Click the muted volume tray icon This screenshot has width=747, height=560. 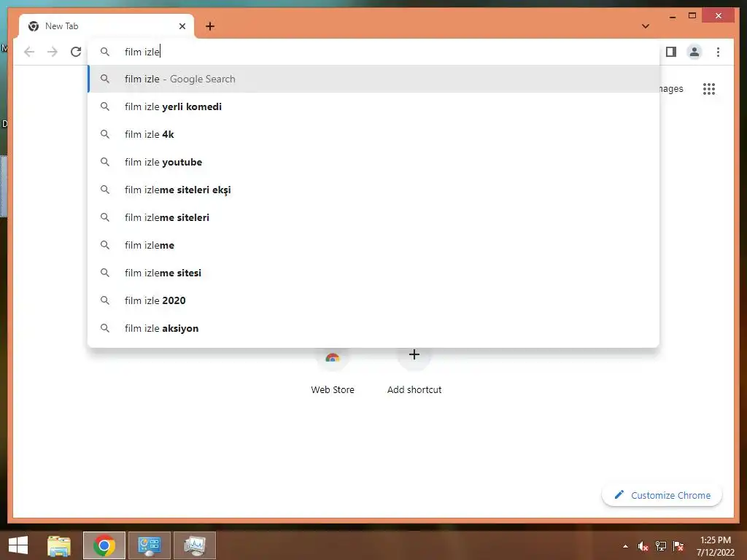643,546
